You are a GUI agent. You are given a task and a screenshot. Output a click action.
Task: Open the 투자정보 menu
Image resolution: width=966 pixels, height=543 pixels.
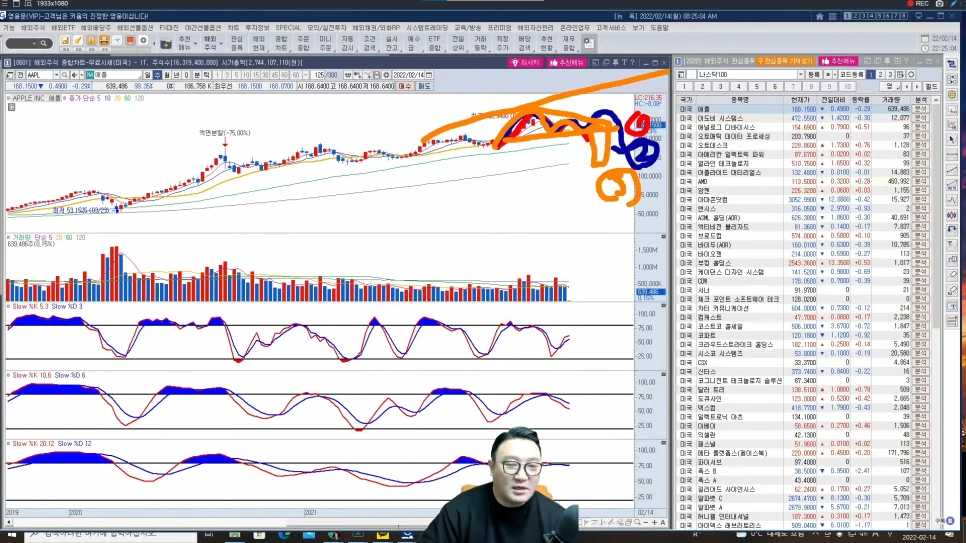coord(258,28)
